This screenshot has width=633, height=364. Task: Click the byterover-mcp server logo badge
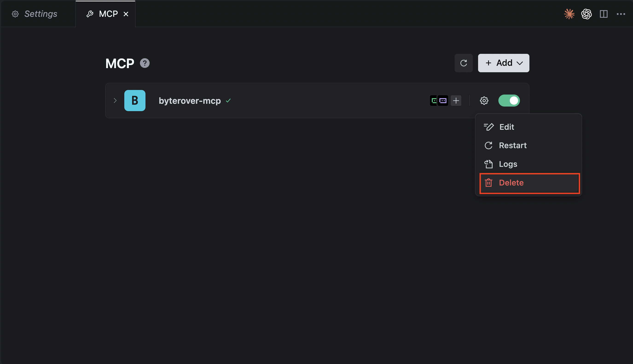point(135,101)
